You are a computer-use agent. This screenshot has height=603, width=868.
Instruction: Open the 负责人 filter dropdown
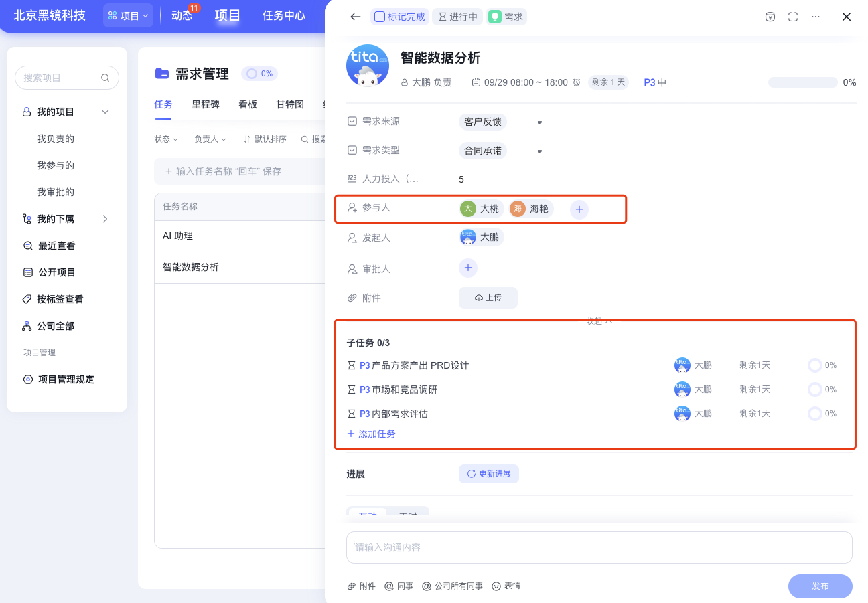210,139
